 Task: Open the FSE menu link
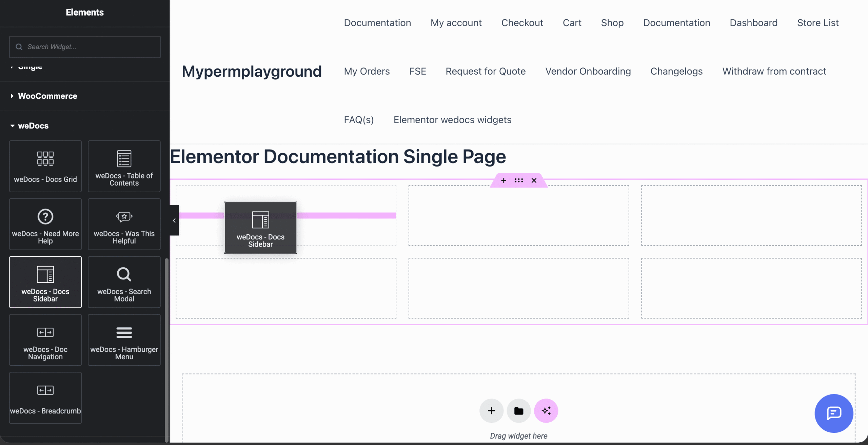coord(418,71)
